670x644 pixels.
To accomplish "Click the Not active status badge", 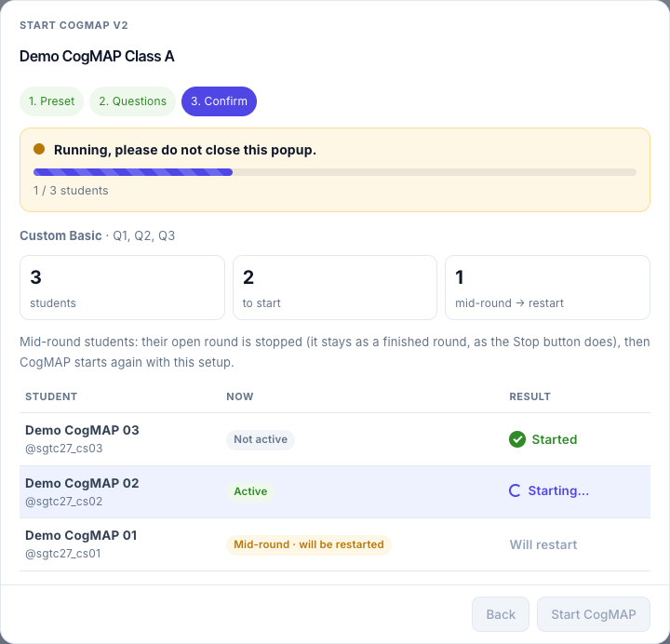I will click(261, 440).
